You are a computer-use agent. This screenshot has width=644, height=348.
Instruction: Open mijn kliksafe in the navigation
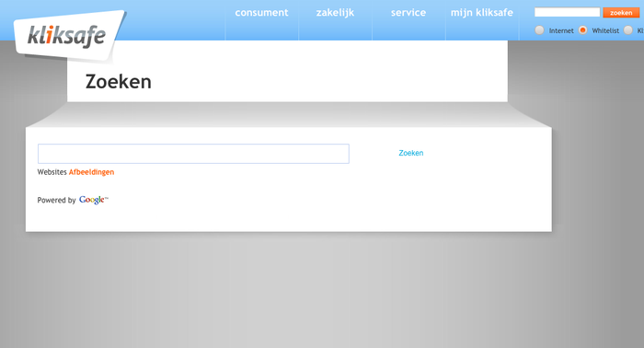point(482,13)
